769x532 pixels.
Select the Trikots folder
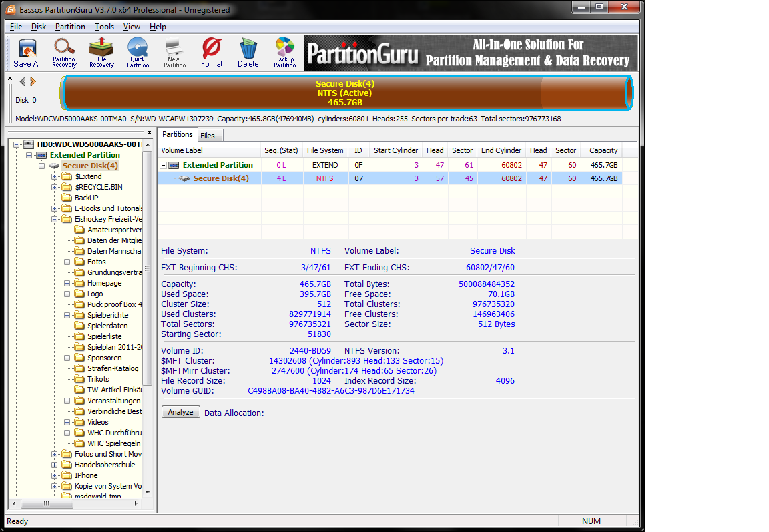[98, 379]
